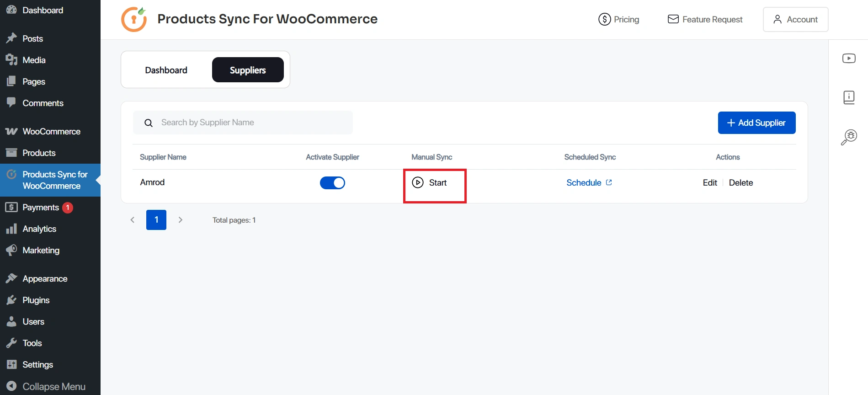Open the WooCommerce menu label
This screenshot has height=395, width=868.
click(x=52, y=131)
